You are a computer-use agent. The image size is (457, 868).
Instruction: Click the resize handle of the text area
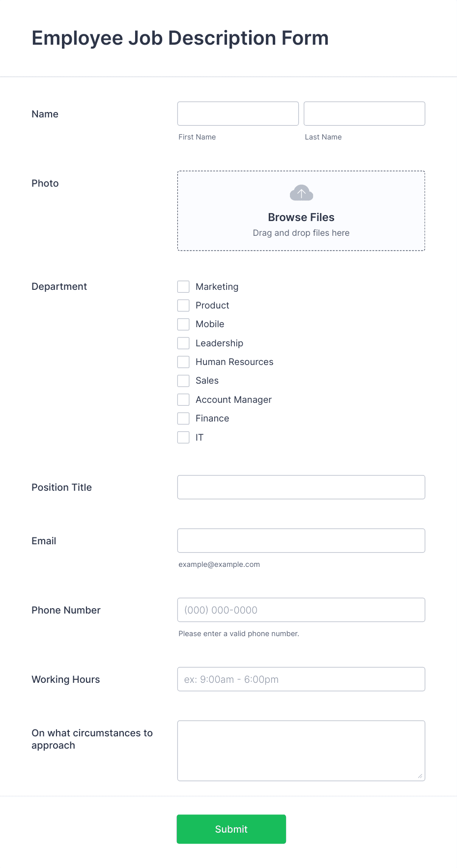[x=420, y=776]
